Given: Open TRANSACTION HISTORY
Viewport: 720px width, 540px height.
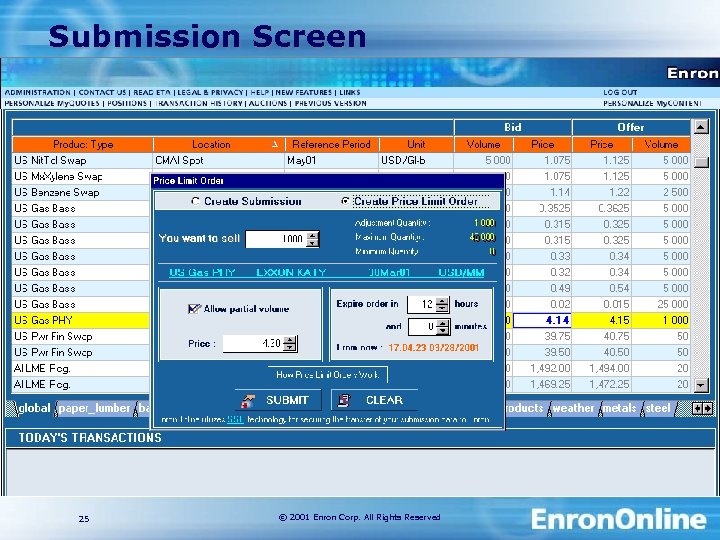Looking at the screenshot, I should (198, 103).
